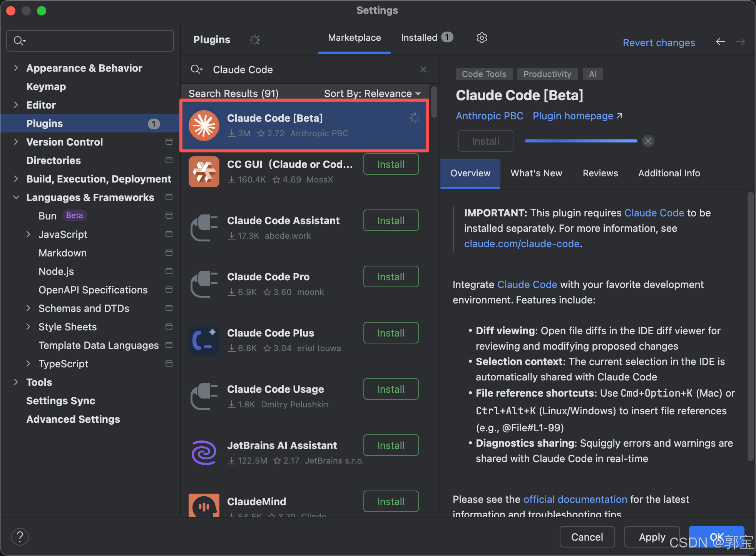
Task: Click the JetBrains AI Assistant plugin icon
Action: click(204, 452)
